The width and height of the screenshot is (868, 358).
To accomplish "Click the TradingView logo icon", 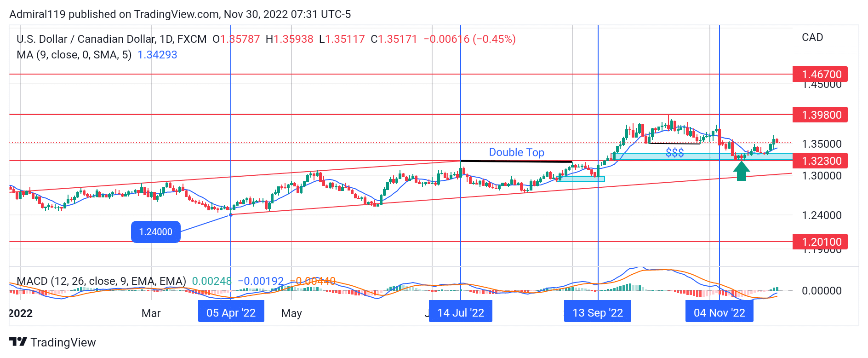I will pyautogui.click(x=18, y=342).
